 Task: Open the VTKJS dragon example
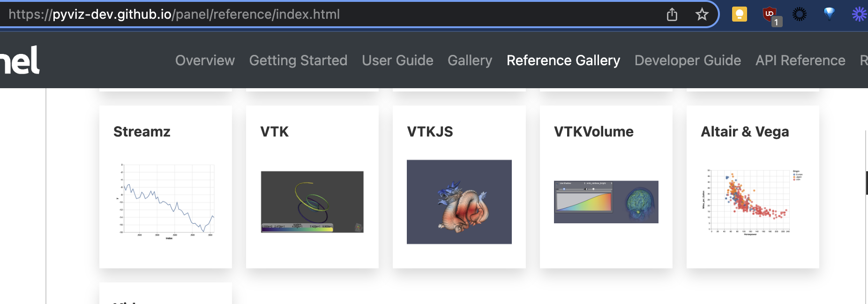[459, 202]
